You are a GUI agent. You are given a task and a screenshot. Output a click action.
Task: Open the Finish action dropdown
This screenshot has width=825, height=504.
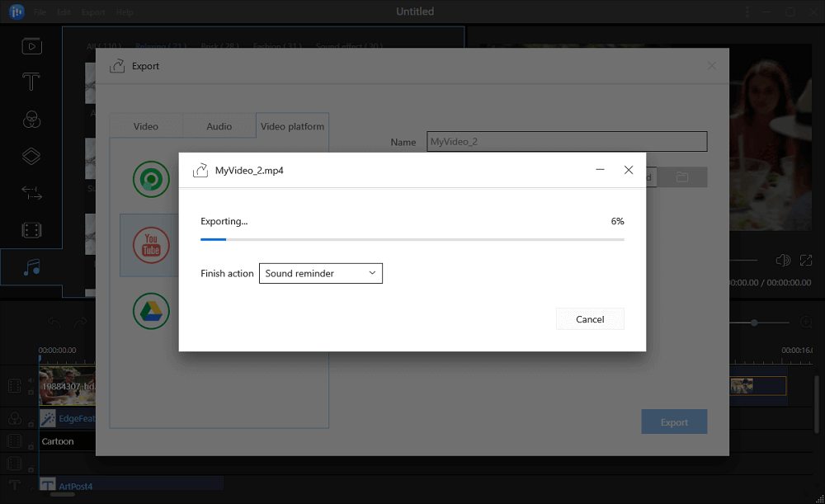pos(320,273)
